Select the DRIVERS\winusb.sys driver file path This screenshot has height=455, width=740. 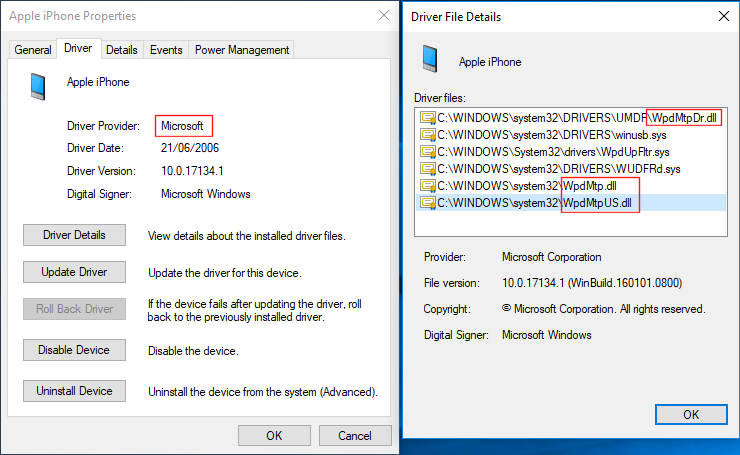coord(552,135)
